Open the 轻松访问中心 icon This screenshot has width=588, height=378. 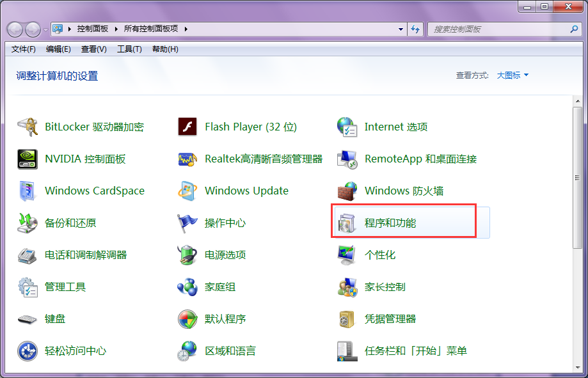point(28,351)
